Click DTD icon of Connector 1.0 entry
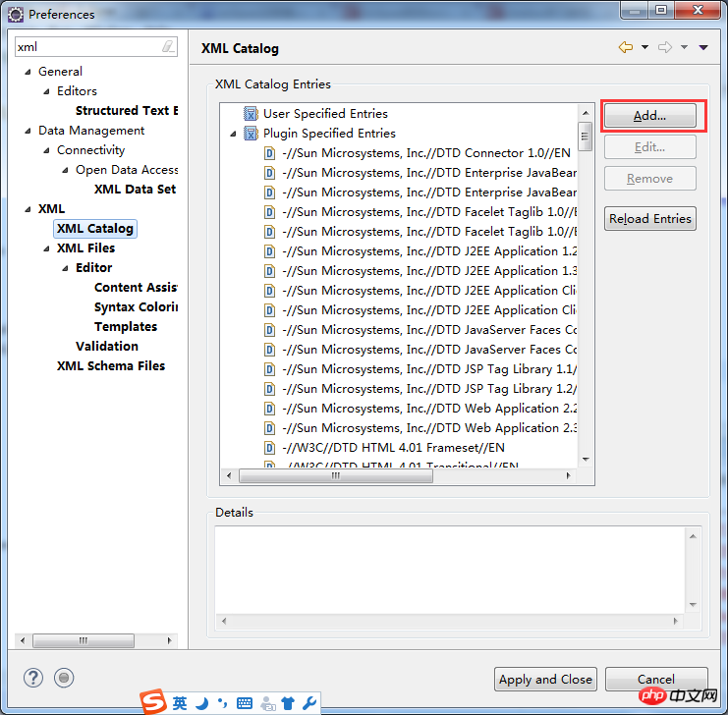The width and height of the screenshot is (728, 715). [269, 153]
